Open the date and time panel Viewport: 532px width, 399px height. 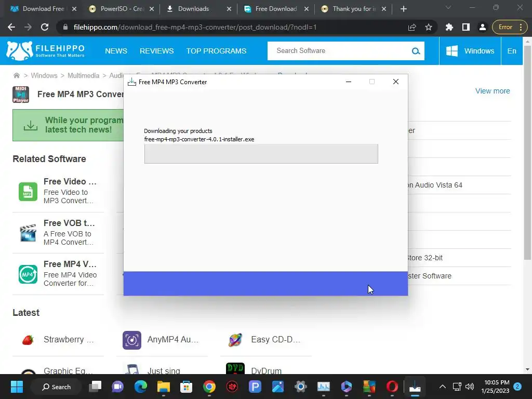pyautogui.click(x=495, y=387)
